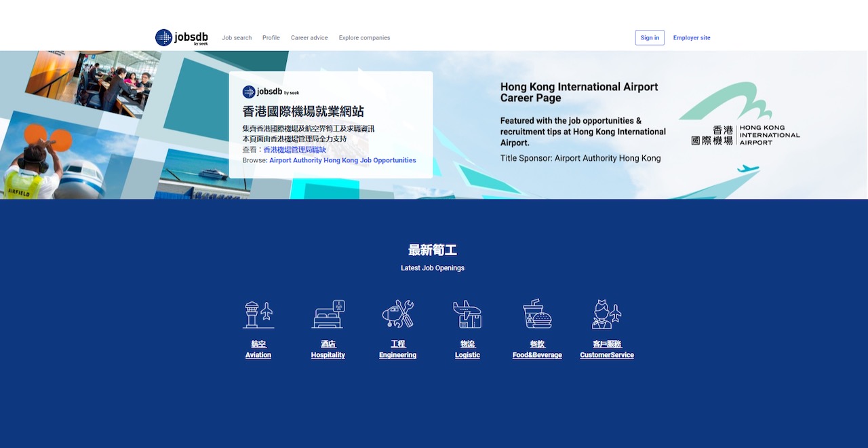Click the jobsdb logo in header

[x=182, y=37]
